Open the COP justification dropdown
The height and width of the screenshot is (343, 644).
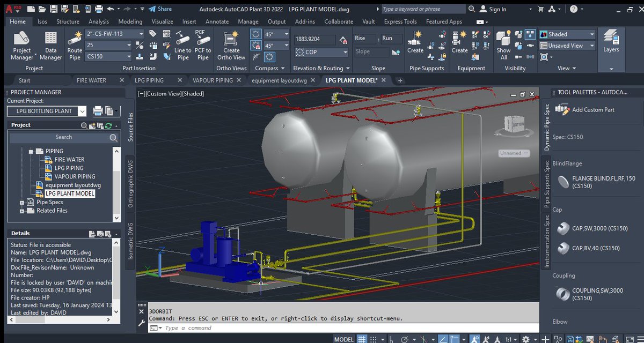[321, 52]
